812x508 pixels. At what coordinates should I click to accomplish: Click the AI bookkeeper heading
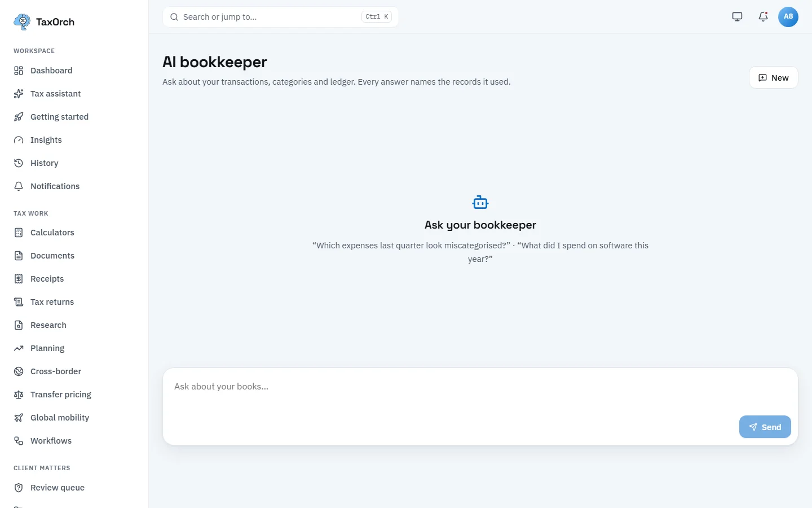(215, 62)
